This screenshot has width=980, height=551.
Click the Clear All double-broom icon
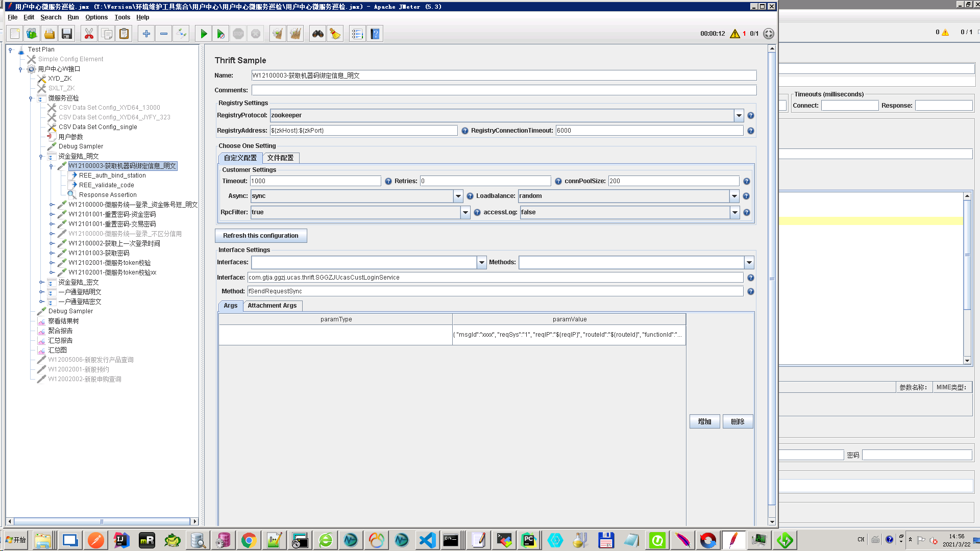point(295,34)
